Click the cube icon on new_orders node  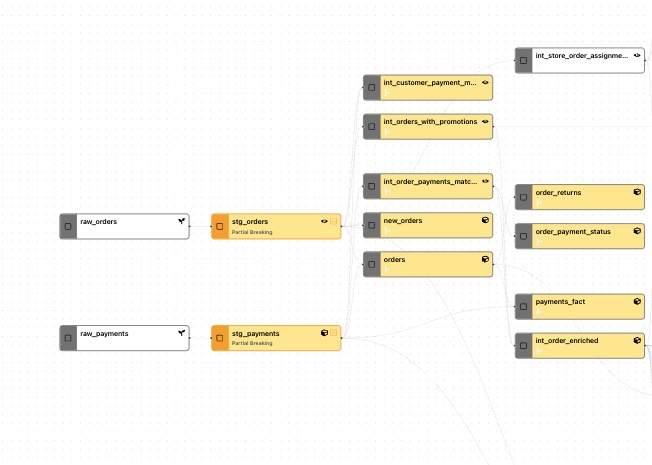click(485, 220)
